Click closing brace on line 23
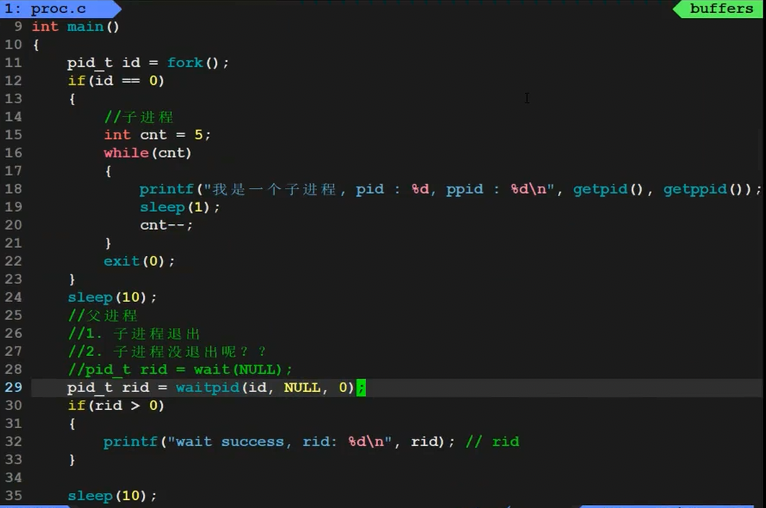766x508 pixels. tap(72, 279)
